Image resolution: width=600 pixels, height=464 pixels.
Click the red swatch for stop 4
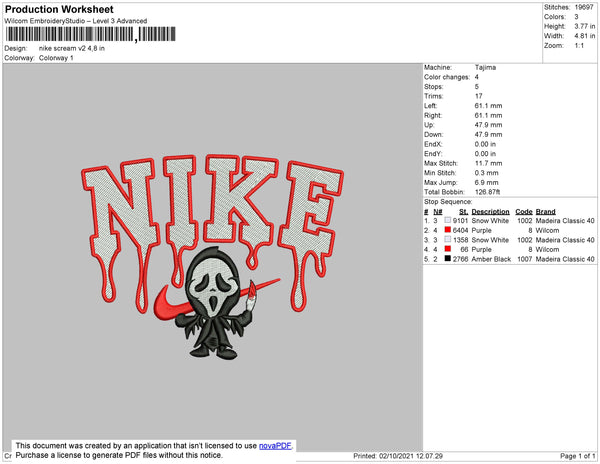[x=447, y=249]
